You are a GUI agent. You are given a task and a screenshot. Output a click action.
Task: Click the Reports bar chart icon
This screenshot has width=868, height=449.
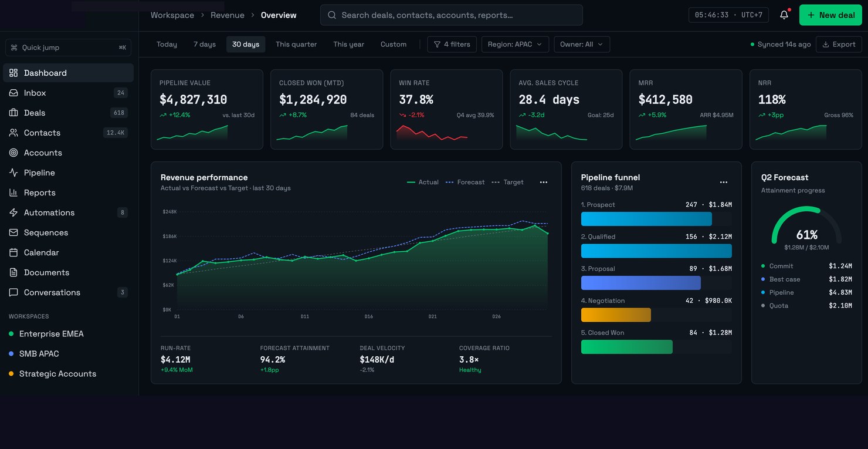13,193
